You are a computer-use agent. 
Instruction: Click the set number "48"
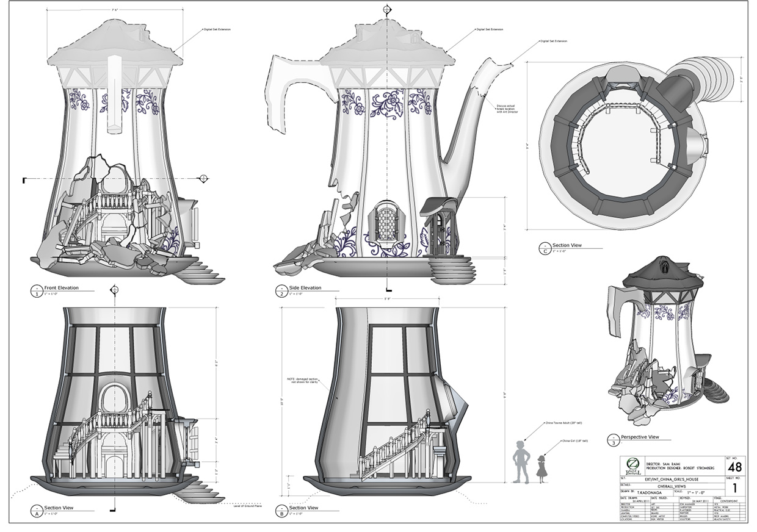[735, 468]
